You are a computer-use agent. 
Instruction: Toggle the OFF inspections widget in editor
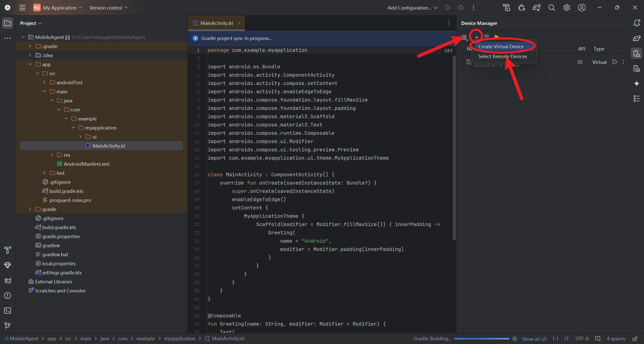click(449, 51)
